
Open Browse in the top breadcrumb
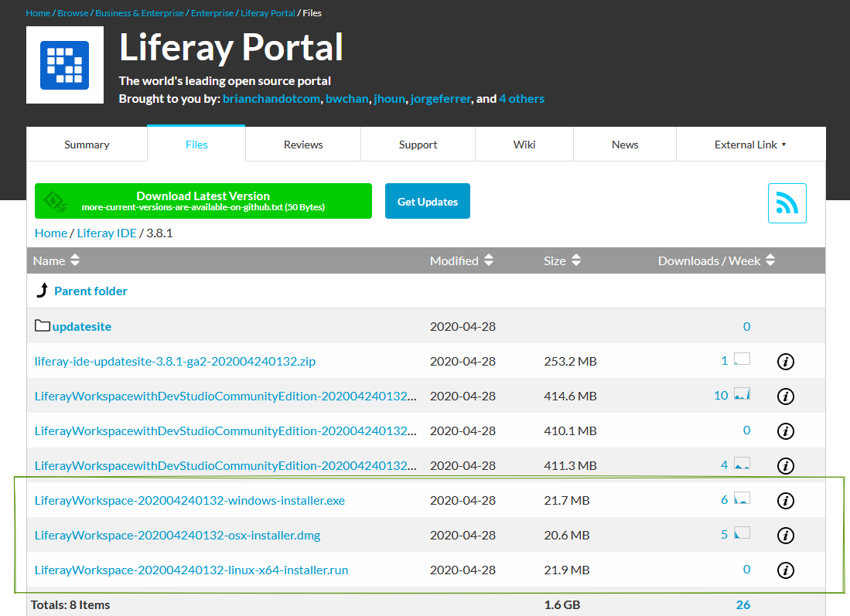[x=73, y=13]
